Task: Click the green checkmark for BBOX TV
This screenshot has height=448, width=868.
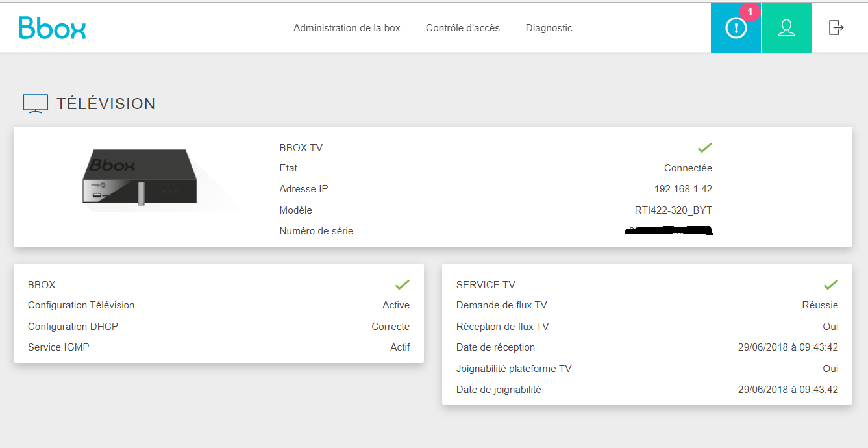Action: pyautogui.click(x=705, y=147)
